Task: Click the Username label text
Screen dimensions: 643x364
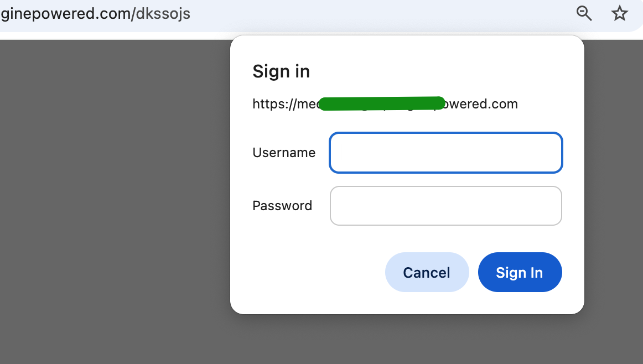Action: [x=284, y=153]
